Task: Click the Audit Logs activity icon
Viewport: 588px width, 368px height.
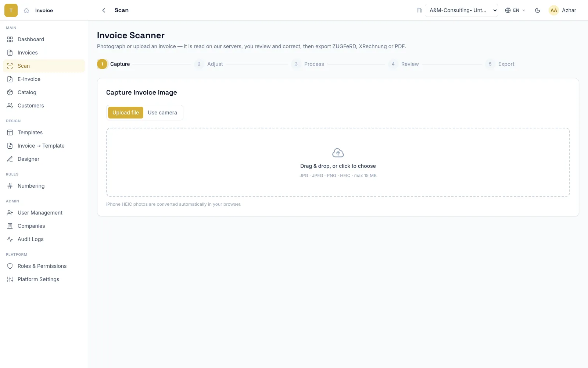Action: point(10,239)
